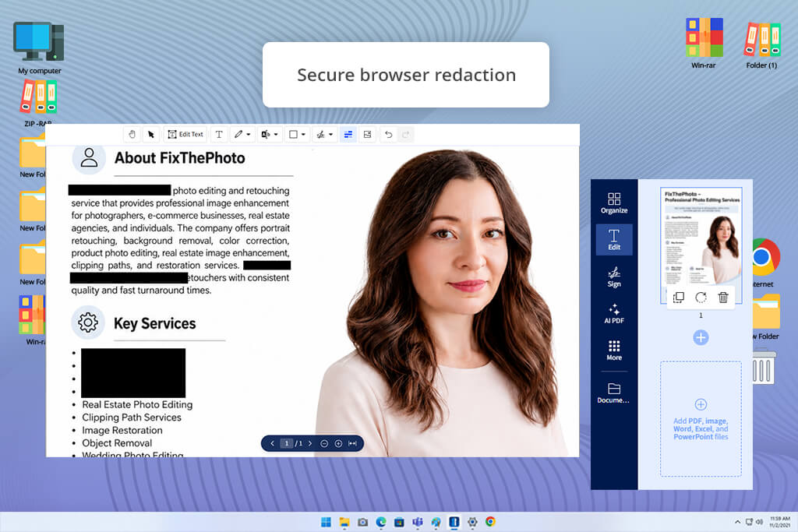Undo the last action
Image resolution: width=798 pixels, height=532 pixels.
coord(388,134)
